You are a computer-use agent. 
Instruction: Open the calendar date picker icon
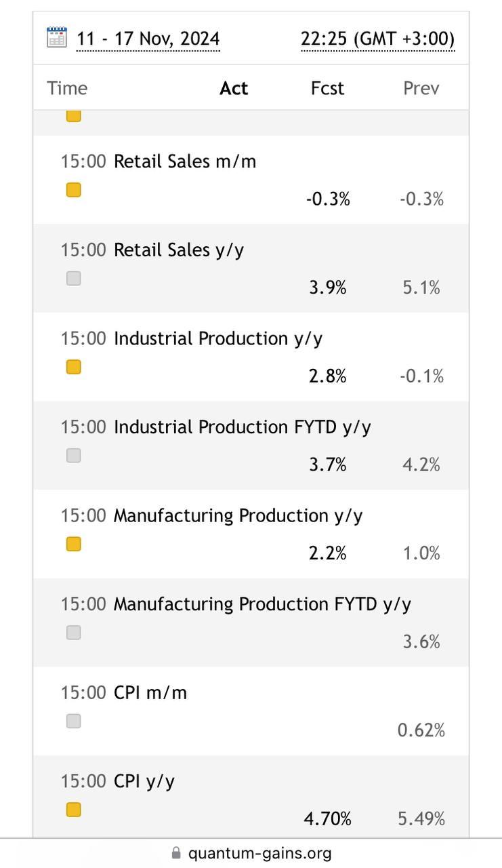[57, 37]
